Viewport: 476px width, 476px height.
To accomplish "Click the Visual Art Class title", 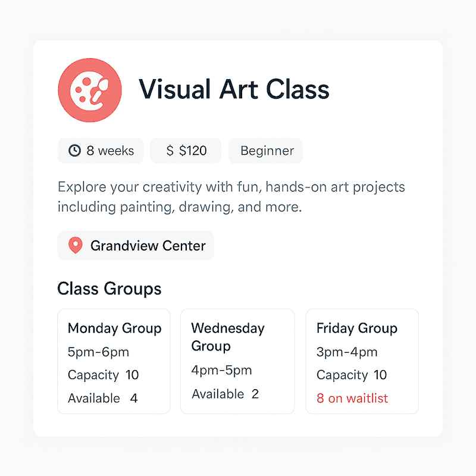I will pos(234,89).
